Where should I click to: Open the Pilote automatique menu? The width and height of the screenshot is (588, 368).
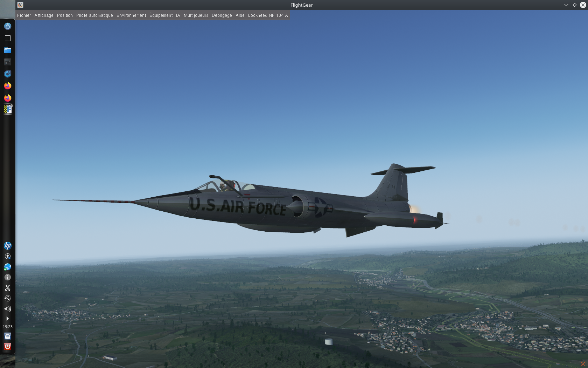click(x=94, y=15)
